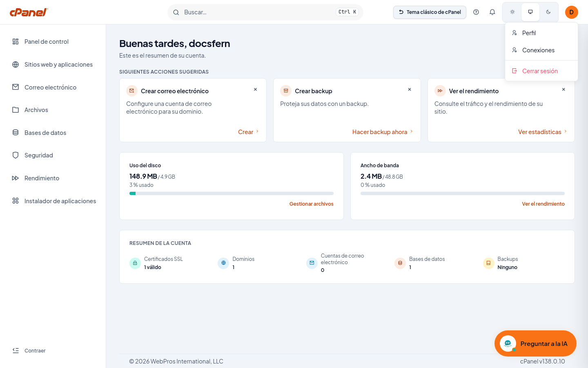Open Conexiones from user menu
Screen dimensions: 588x368
[x=541, y=50]
